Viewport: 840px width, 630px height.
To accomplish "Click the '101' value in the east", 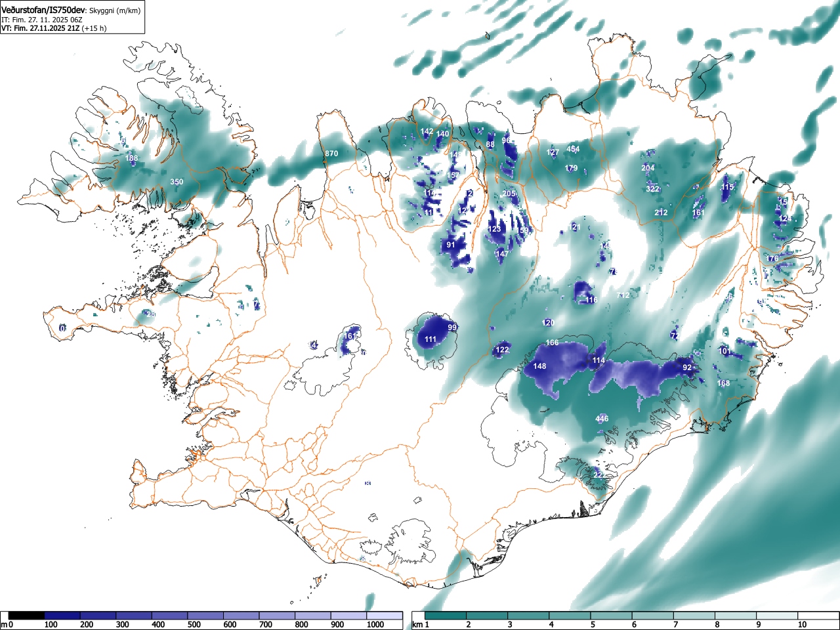I will 725,351.
